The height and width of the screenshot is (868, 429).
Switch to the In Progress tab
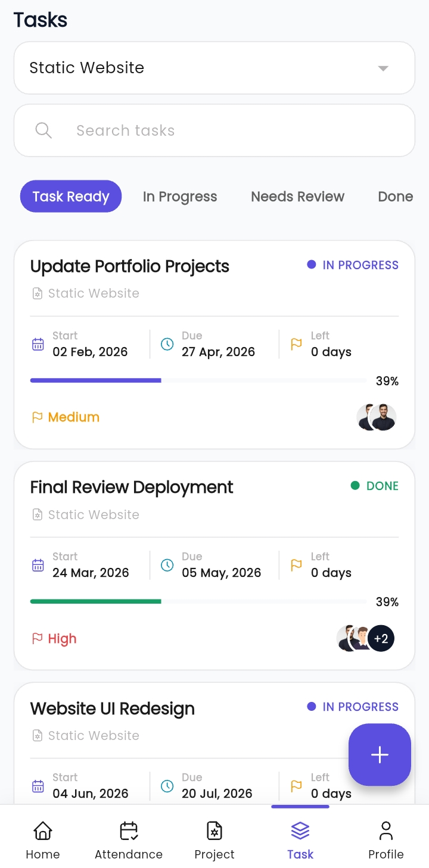(x=180, y=196)
